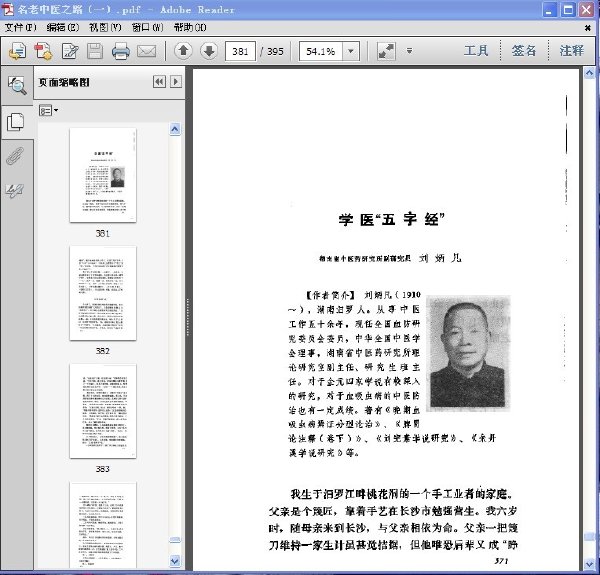Click the author portrait photo
600x575 pixels.
pyautogui.click(x=469, y=353)
